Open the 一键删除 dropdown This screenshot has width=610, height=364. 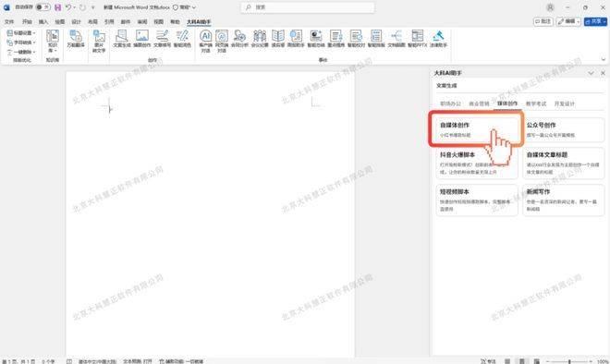(x=21, y=52)
